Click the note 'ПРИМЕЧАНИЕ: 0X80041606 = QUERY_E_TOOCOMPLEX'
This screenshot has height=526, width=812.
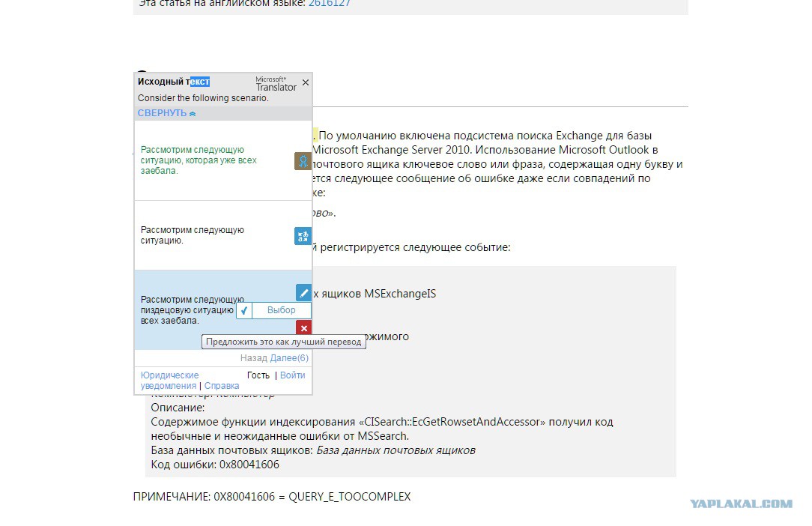click(272, 497)
